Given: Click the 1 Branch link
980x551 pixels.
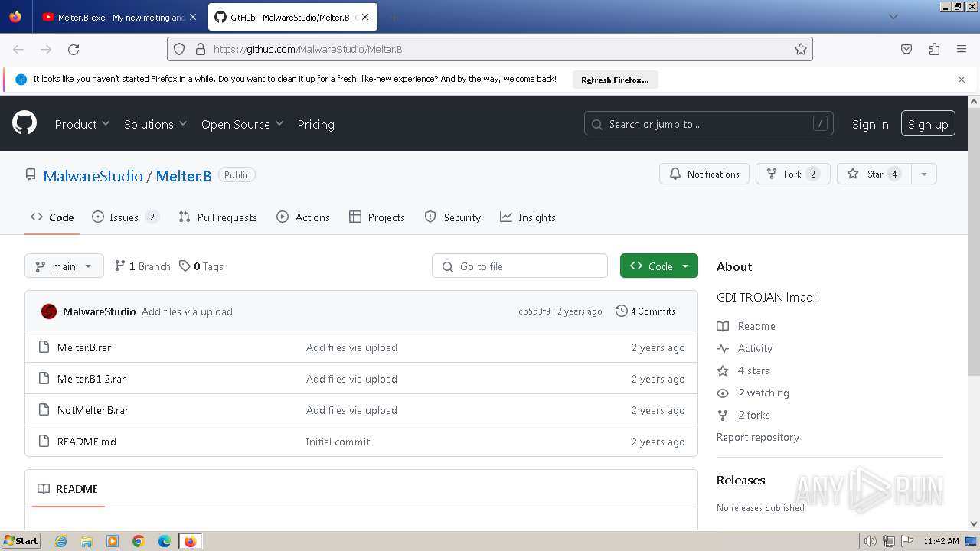Looking at the screenshot, I should 142,266.
